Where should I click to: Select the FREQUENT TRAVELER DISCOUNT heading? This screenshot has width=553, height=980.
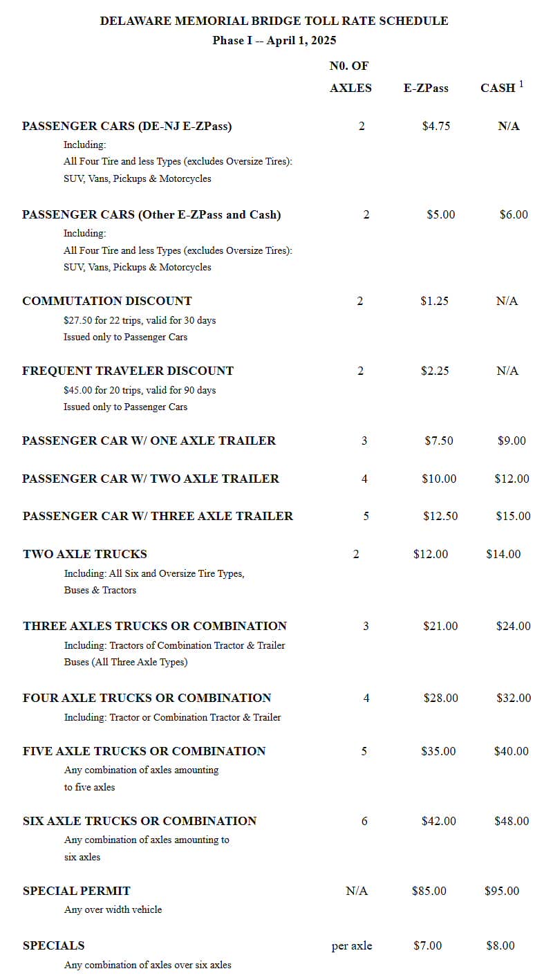click(128, 371)
